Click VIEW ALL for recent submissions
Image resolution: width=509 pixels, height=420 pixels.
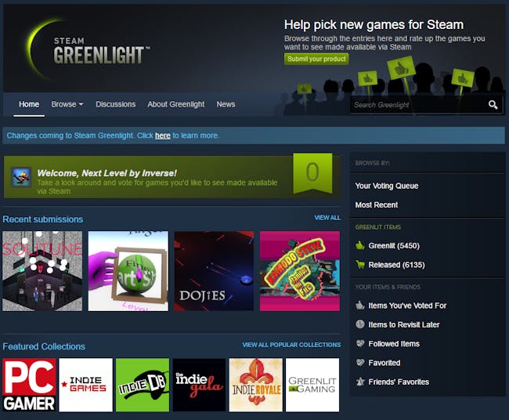coord(327,218)
